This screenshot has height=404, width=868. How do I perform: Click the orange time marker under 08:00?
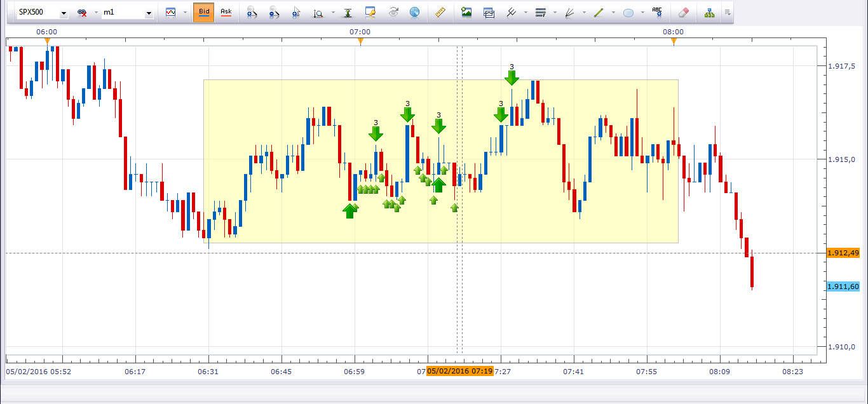click(674, 41)
